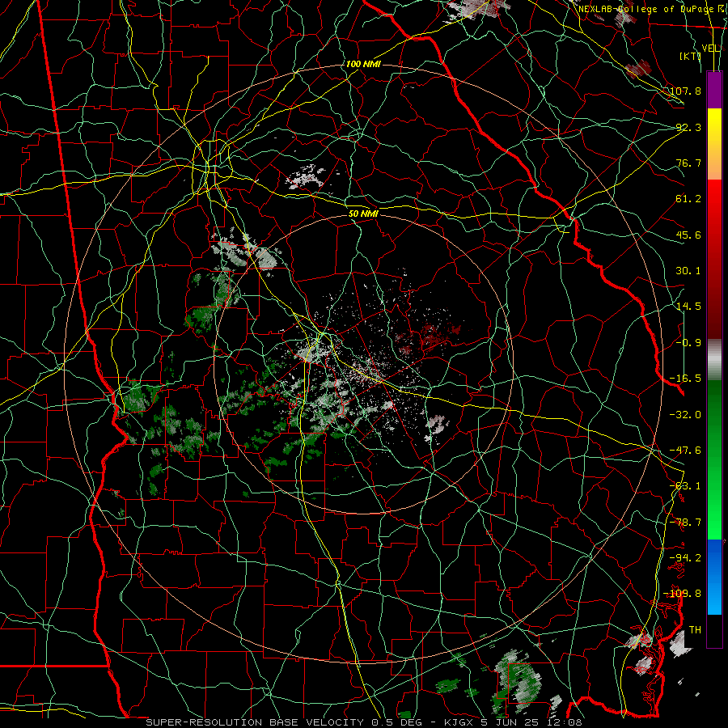
Task: Click the 107.8 velocity scale value
Action: click(x=686, y=91)
